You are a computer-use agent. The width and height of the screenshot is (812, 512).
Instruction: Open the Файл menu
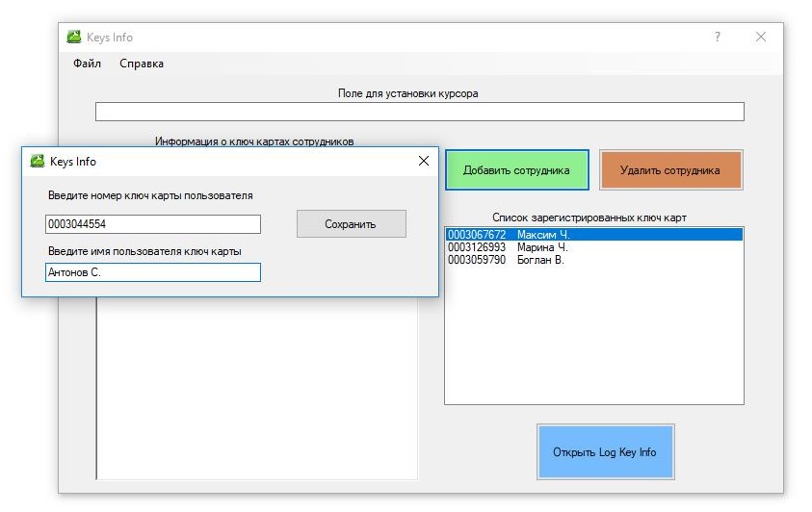tap(87, 64)
